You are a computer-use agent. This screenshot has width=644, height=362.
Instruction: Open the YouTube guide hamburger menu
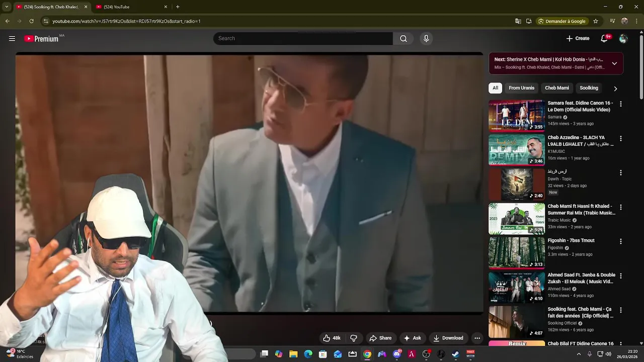[x=12, y=39]
